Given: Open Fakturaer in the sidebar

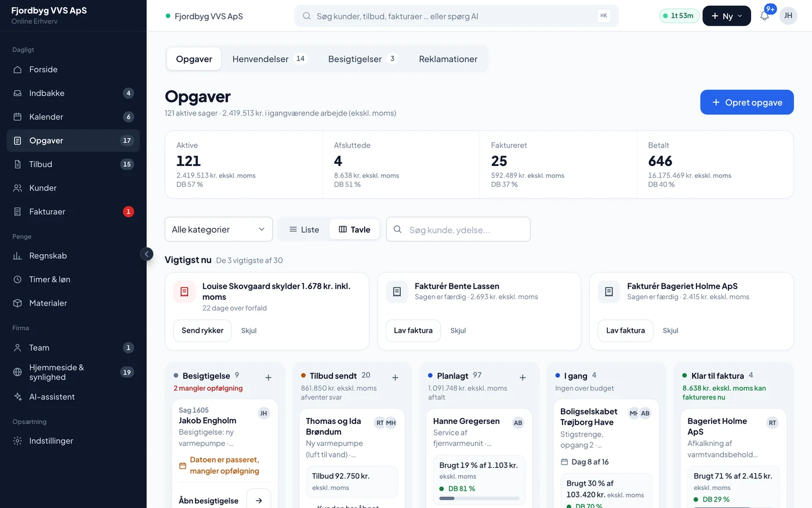Looking at the screenshot, I should tap(73, 212).
